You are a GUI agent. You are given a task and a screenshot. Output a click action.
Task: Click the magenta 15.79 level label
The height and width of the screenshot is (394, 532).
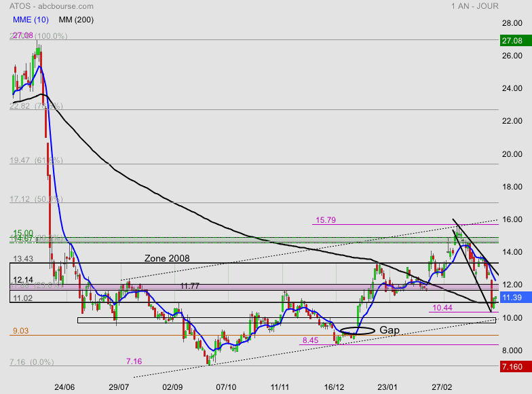pyautogui.click(x=326, y=220)
